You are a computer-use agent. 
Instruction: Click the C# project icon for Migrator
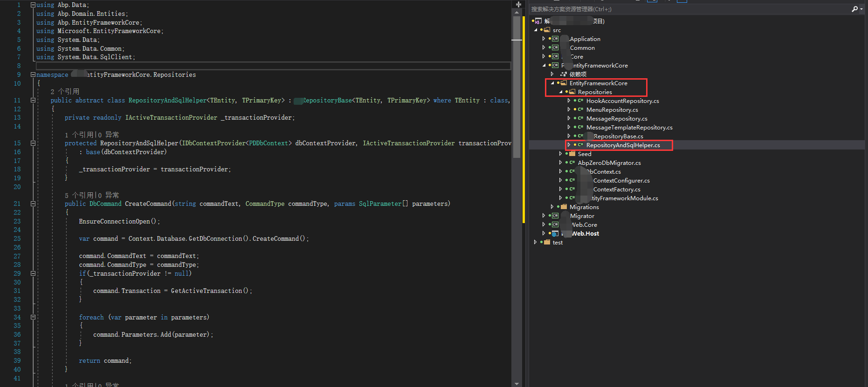[555, 216]
